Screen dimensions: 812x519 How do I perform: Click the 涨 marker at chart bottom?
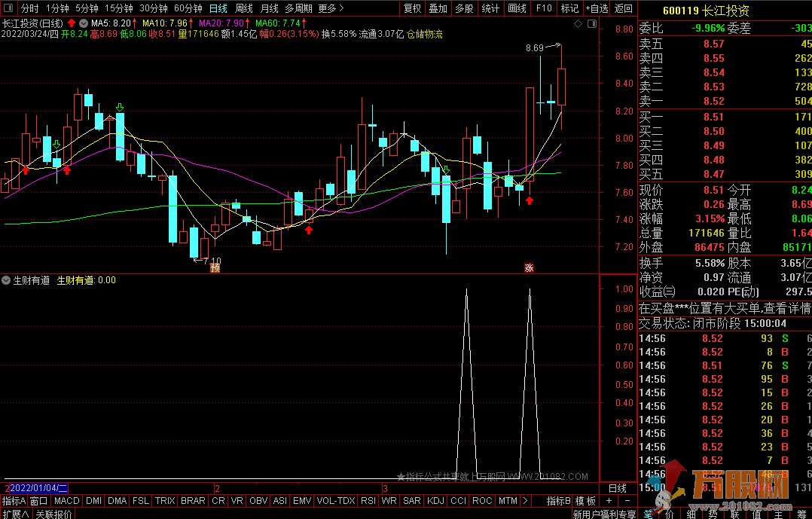pos(529,267)
